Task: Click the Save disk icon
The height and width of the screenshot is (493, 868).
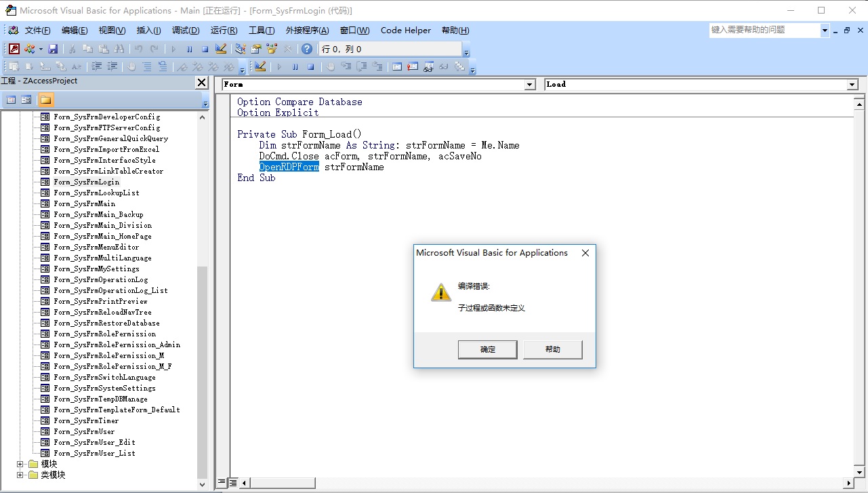Action: coord(54,49)
